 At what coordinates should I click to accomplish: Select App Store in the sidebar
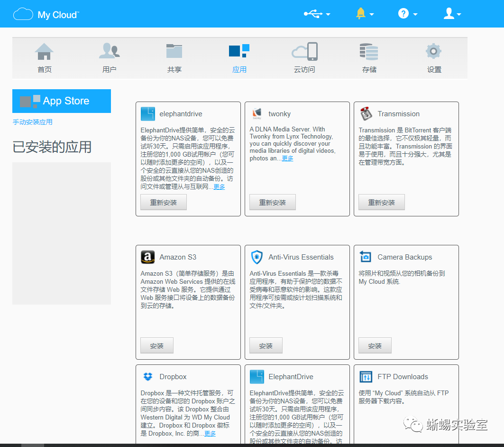(62, 101)
